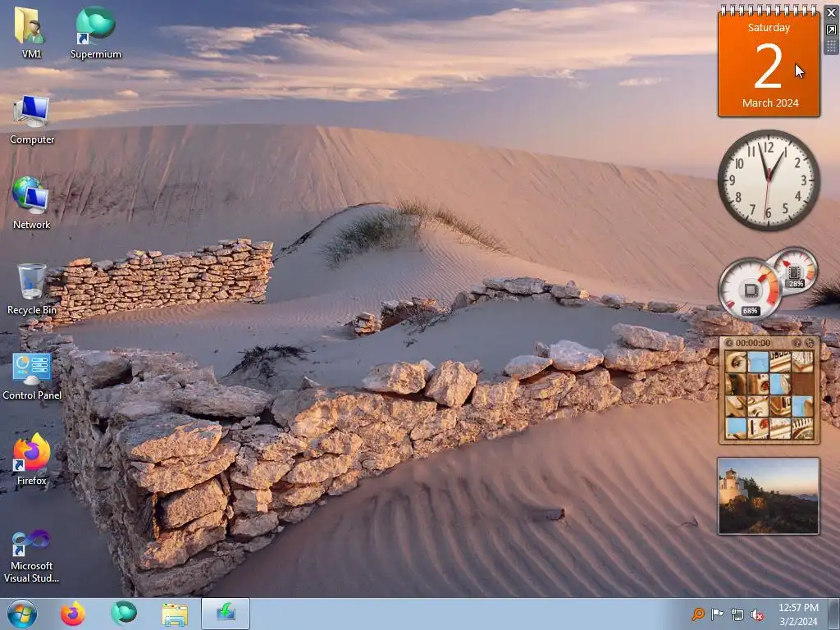Close the Calendar gadget
840x630 pixels.
[x=831, y=12]
